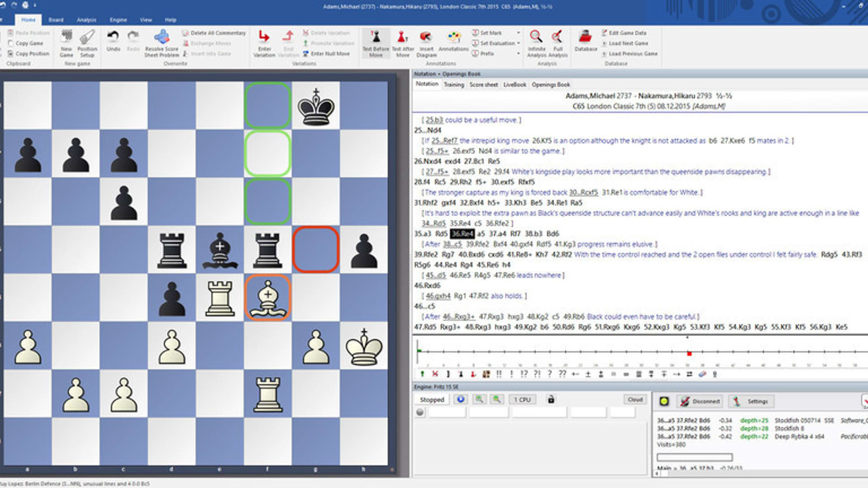
Task: Switch to Openings Book tab
Action: [551, 84]
